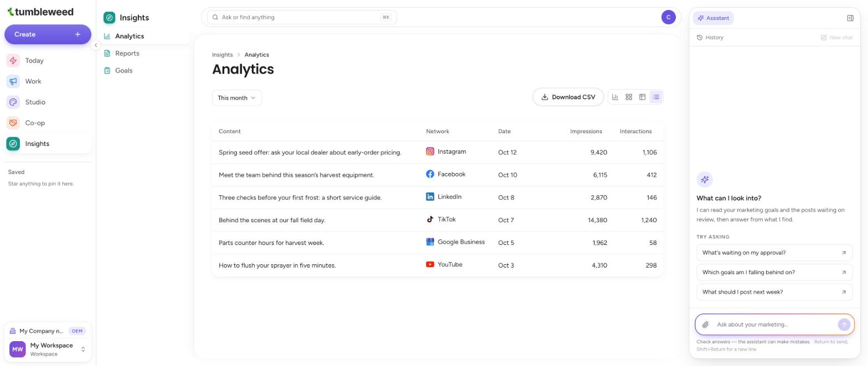This screenshot has height=366, width=868.
Task: Open assistant chat History
Action: pyautogui.click(x=710, y=38)
